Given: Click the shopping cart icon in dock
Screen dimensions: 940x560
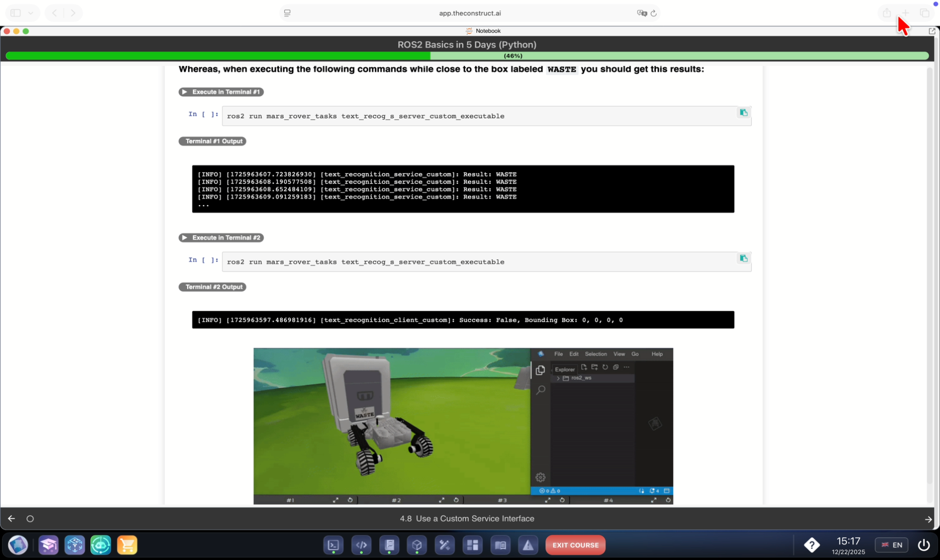Looking at the screenshot, I should click(127, 545).
